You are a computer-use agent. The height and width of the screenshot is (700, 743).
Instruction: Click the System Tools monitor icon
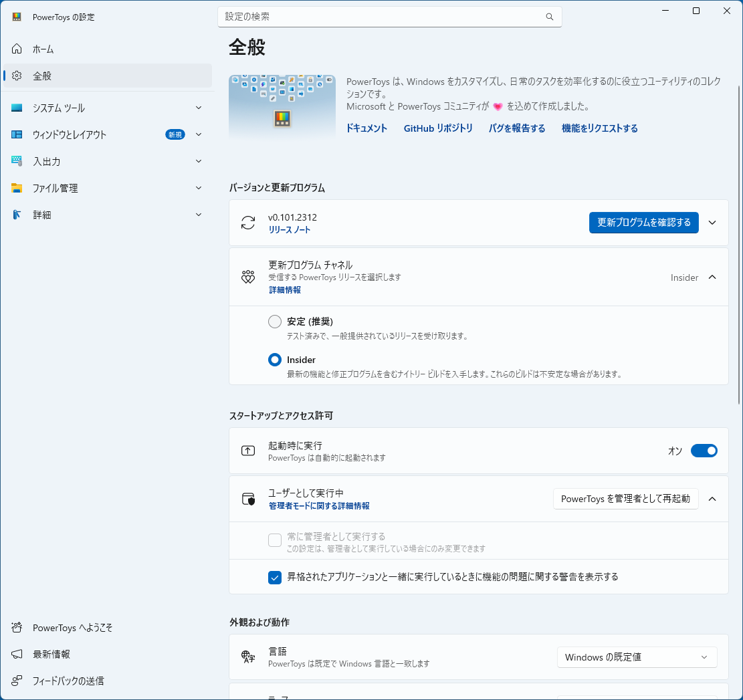pyautogui.click(x=17, y=108)
